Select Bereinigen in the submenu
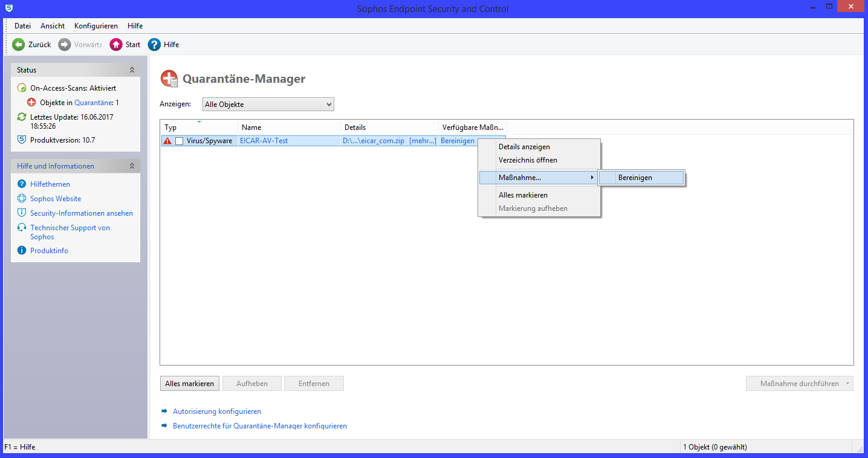 pos(641,178)
